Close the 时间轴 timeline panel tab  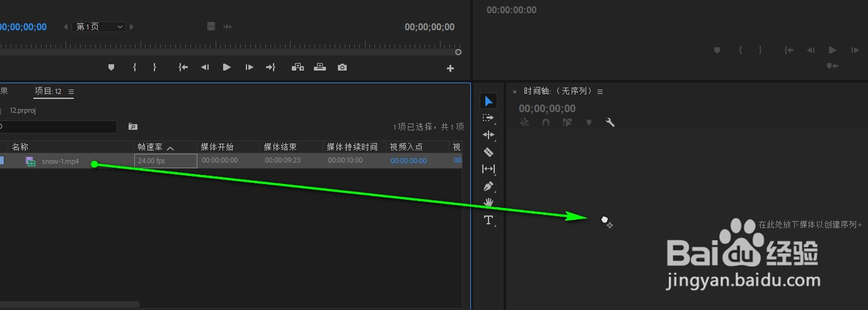pyautogui.click(x=514, y=92)
